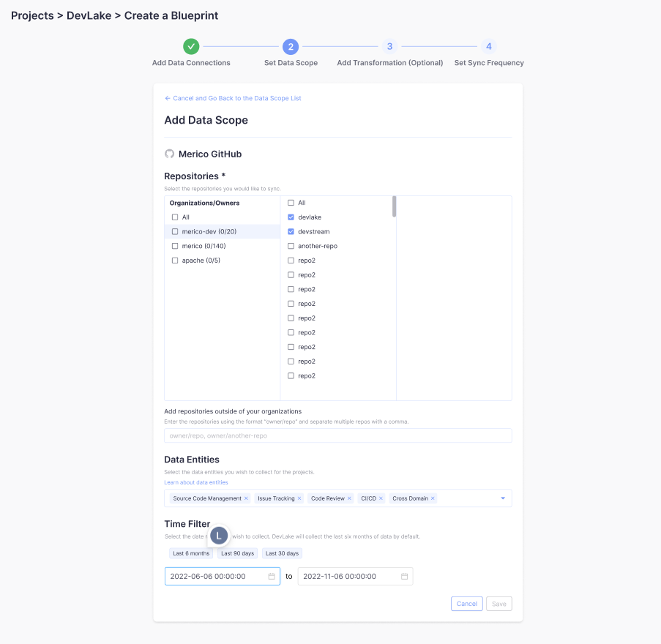Click the Projects breadcrumb
This screenshot has height=644, width=661.
[x=32, y=15]
